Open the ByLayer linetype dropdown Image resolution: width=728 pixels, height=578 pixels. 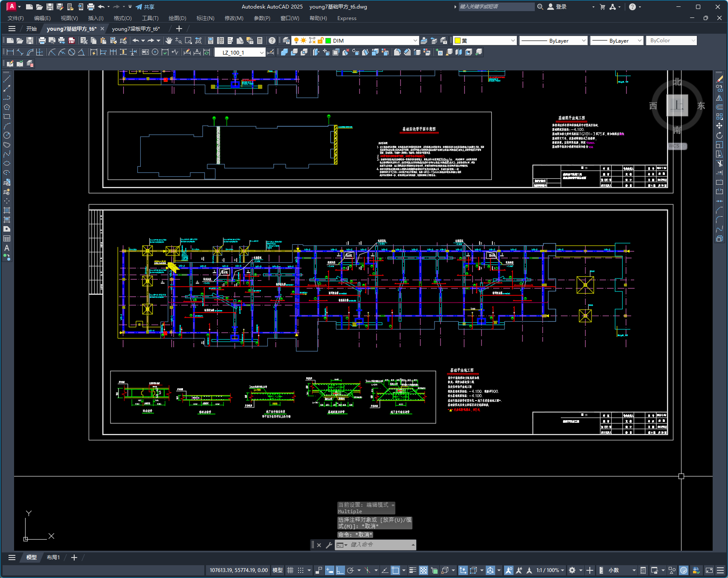[583, 41]
